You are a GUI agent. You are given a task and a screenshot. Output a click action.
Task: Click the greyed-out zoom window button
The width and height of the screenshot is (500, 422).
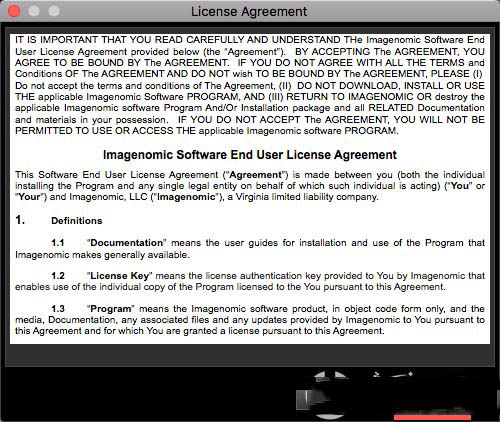click(x=54, y=11)
